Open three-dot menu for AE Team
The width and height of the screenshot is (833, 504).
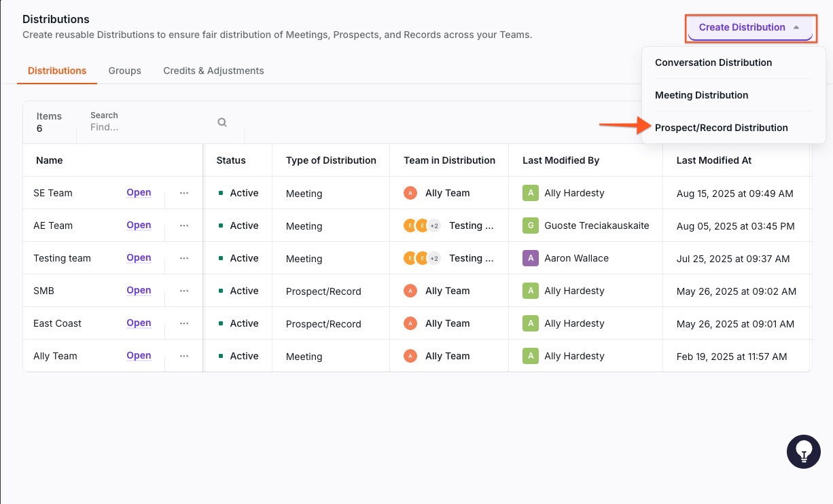[184, 226]
